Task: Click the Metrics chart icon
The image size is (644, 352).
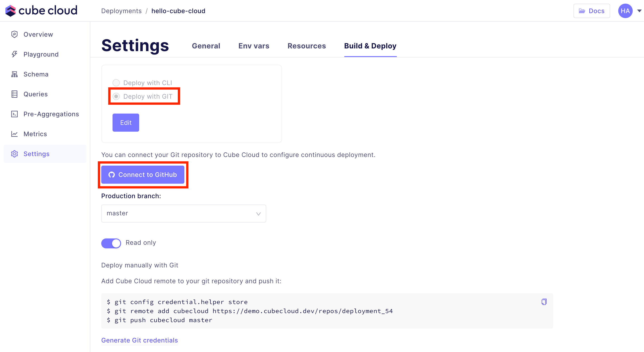Action: [x=14, y=134]
